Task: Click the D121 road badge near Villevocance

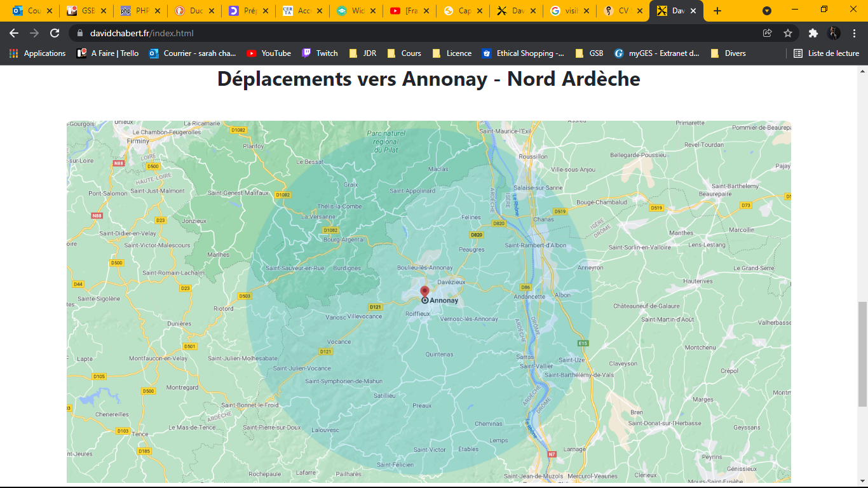Action: pos(375,307)
